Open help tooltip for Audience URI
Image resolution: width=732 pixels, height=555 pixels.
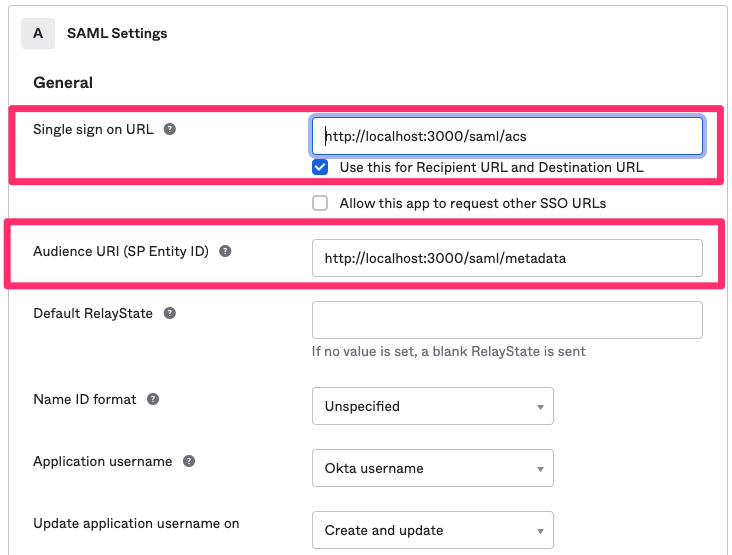[225, 251]
